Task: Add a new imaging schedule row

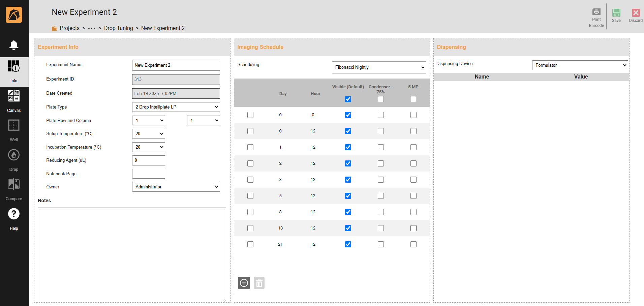Action: (x=244, y=283)
